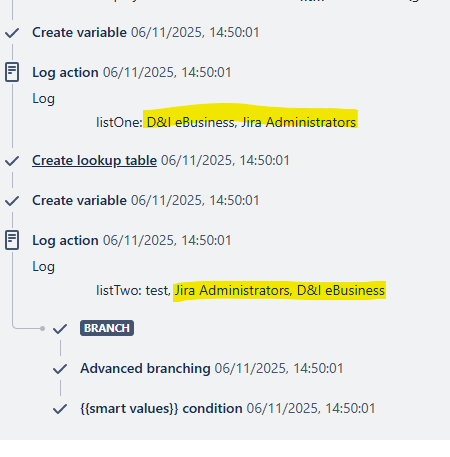Click the Advanced branching timestamp 06/11/2025, 14:50:01
The image size is (450, 457).
(x=279, y=368)
